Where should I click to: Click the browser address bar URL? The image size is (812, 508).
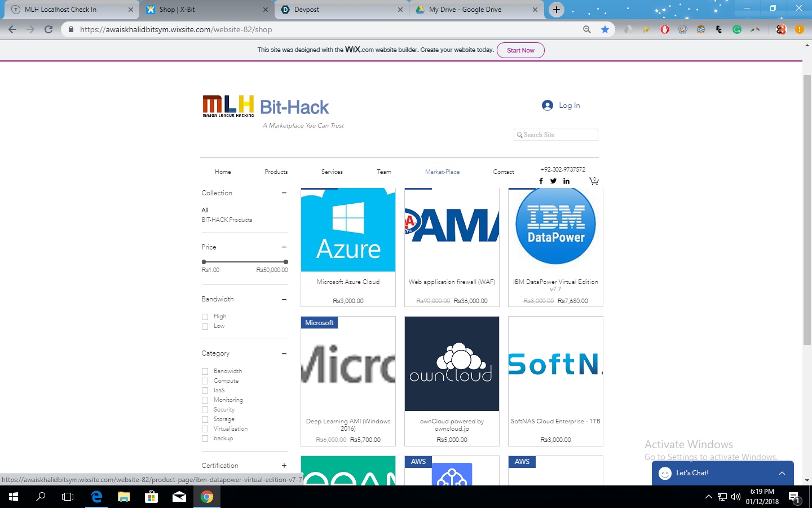click(176, 29)
